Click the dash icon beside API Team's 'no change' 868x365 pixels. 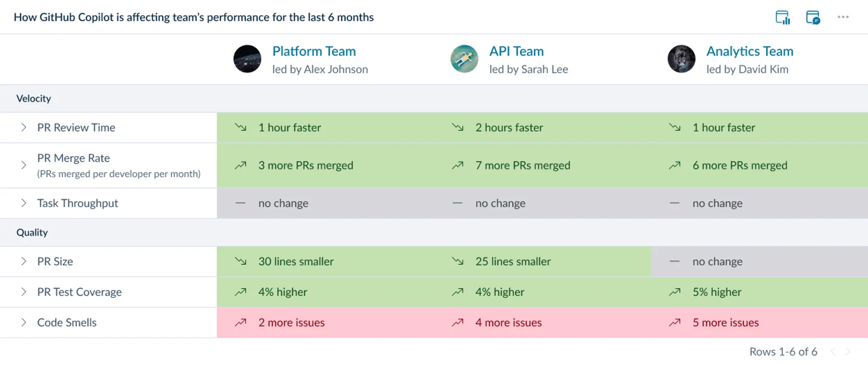click(x=458, y=203)
